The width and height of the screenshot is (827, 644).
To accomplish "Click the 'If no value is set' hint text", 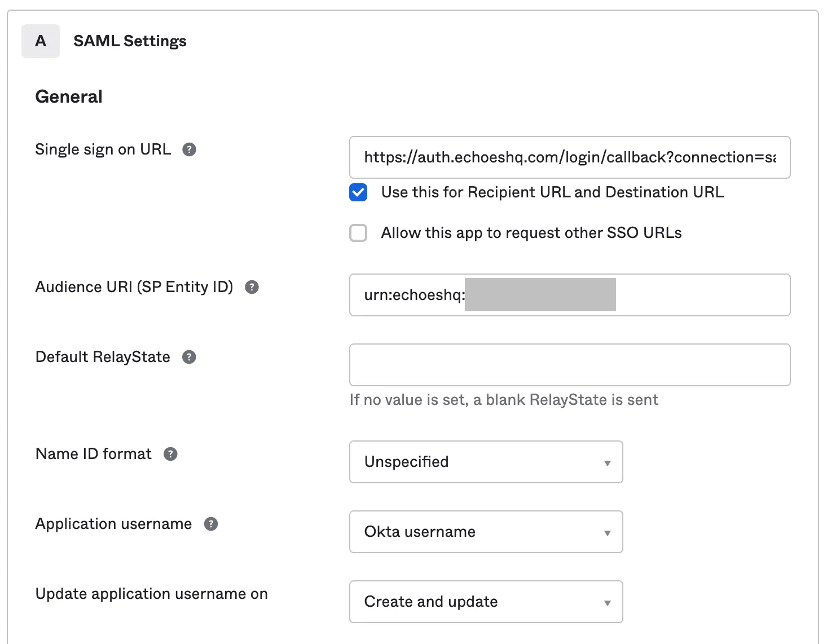I will pyautogui.click(x=504, y=400).
